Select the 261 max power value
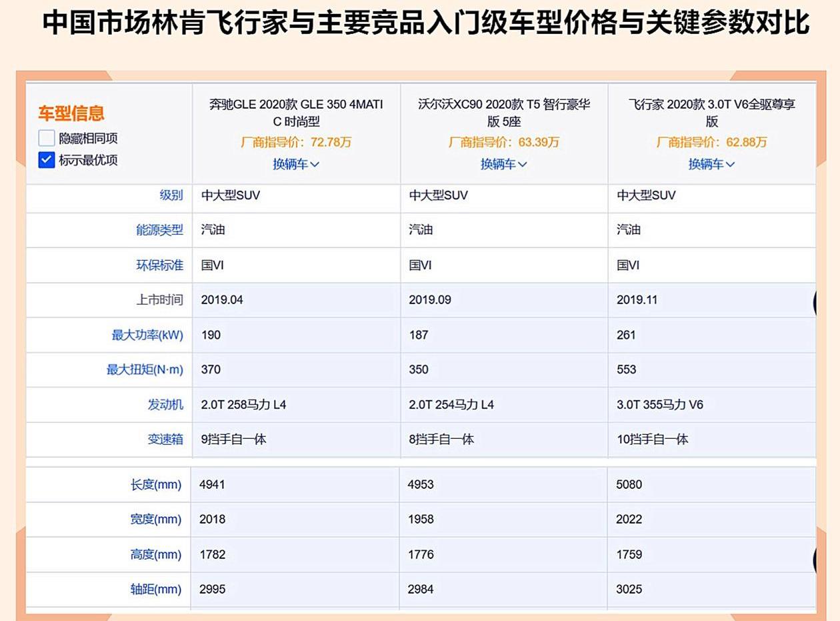This screenshot has width=840, height=621. point(627,335)
